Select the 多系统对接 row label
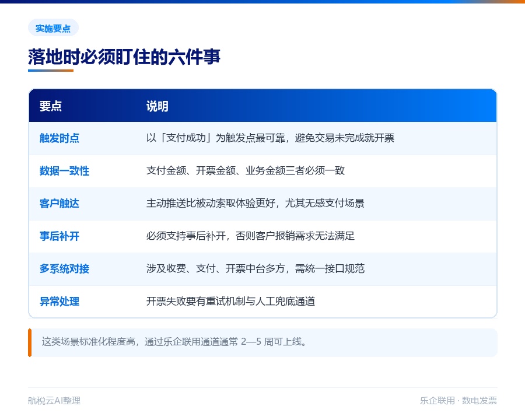 (64, 268)
